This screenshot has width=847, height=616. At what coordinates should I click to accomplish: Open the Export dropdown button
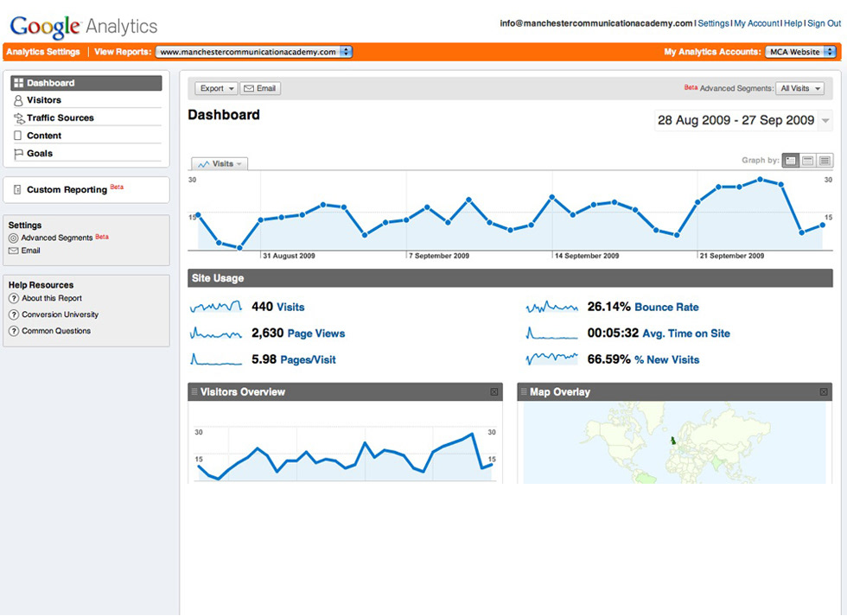coord(215,88)
